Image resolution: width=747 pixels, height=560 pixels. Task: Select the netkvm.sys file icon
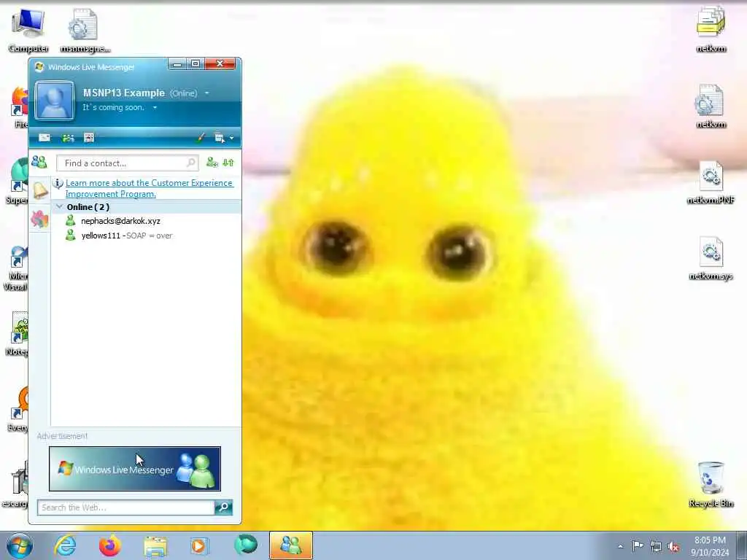(711, 259)
